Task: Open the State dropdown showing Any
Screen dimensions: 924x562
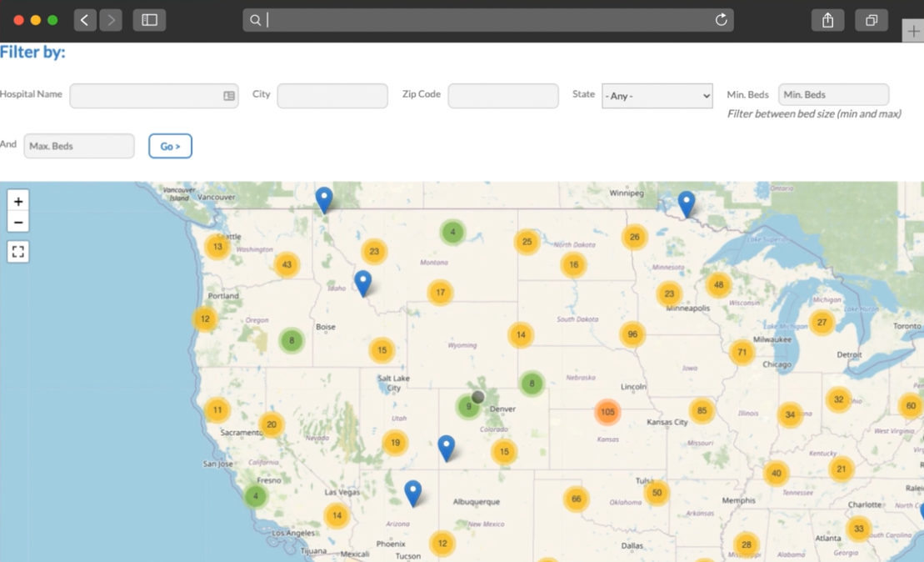Action: click(x=657, y=95)
